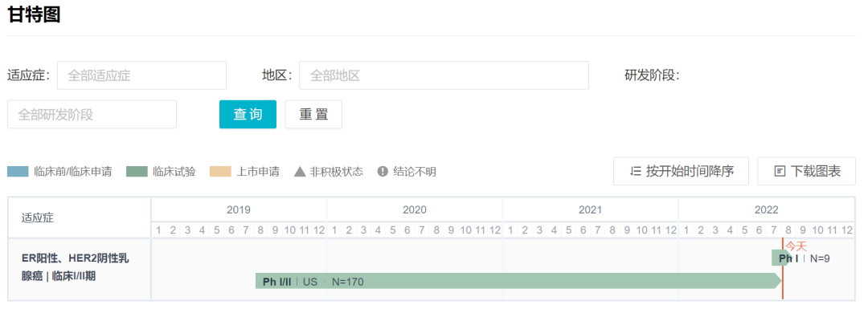
Task: Click the orange 上市申请 legend swatch
Action: tap(220, 172)
